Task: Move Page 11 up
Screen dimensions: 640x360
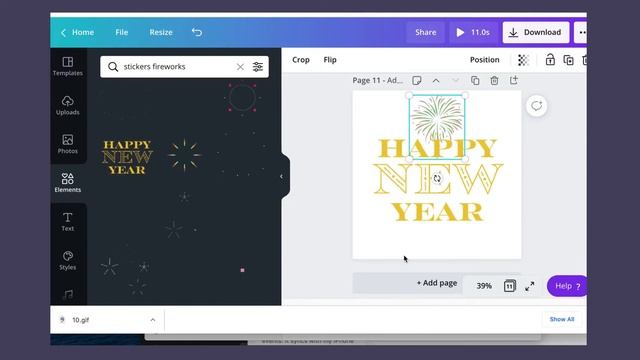Action: (436, 81)
